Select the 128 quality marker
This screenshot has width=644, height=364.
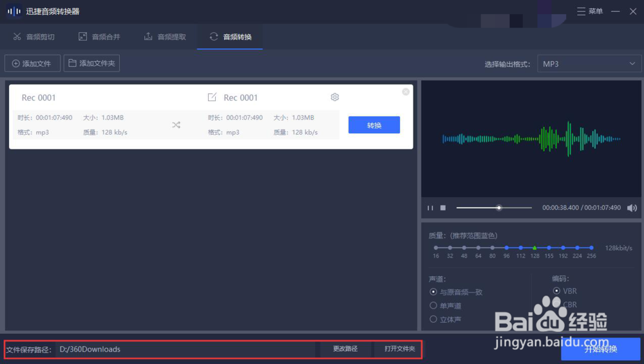(535, 248)
